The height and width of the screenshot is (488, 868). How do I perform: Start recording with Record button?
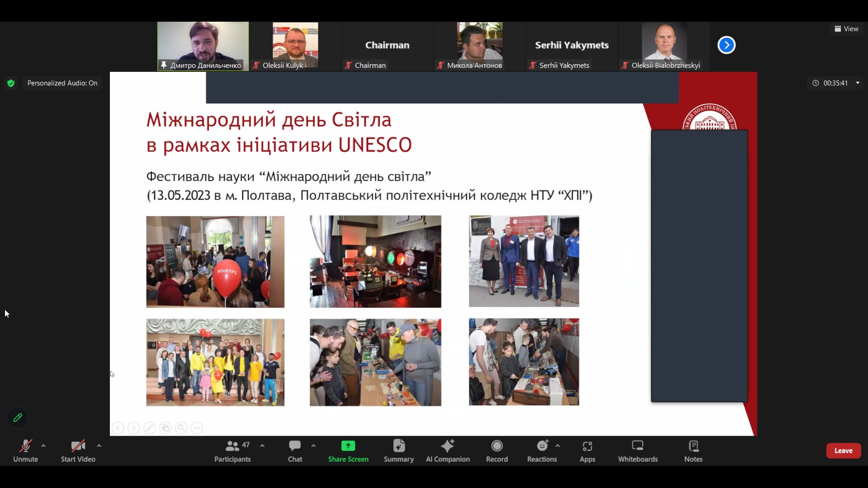pyautogui.click(x=497, y=450)
